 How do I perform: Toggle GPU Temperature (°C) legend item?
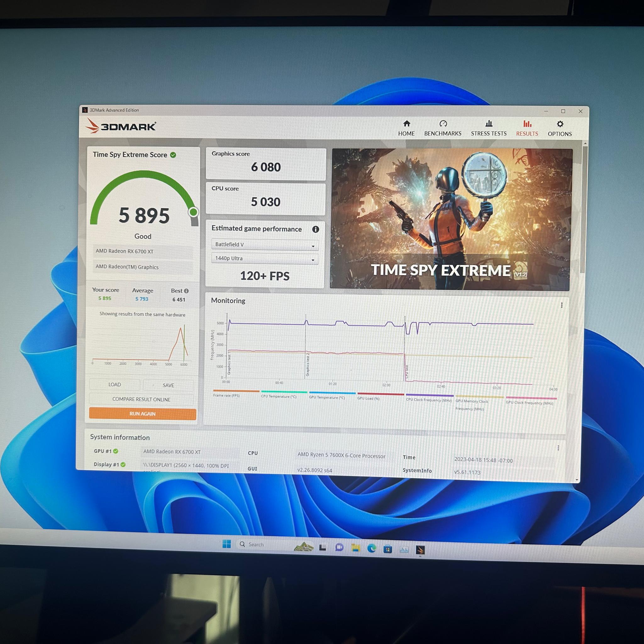point(332,396)
